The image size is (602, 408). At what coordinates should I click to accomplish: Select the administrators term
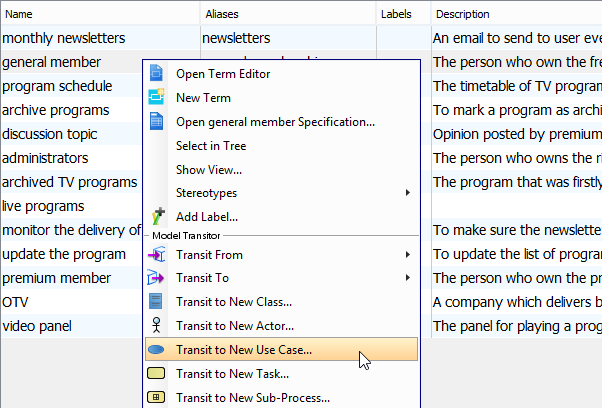pyautogui.click(x=45, y=158)
